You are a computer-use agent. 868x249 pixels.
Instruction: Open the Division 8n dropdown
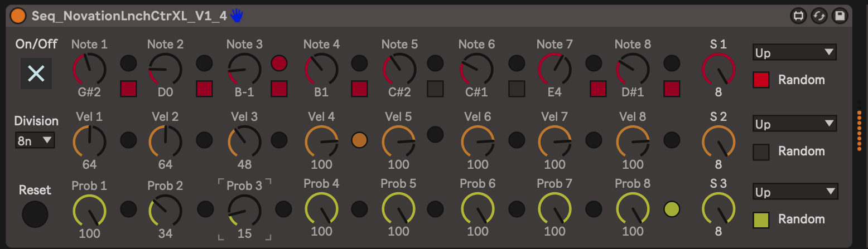(x=35, y=141)
